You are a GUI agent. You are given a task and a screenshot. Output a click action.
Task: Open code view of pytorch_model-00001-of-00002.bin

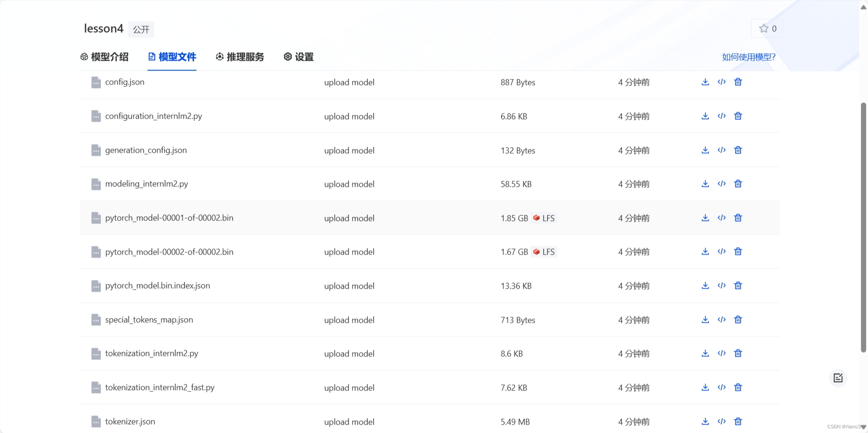pyautogui.click(x=721, y=218)
